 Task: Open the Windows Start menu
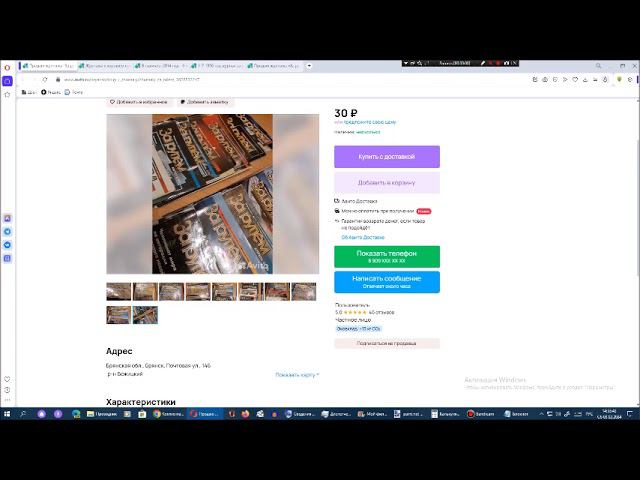click(7, 414)
